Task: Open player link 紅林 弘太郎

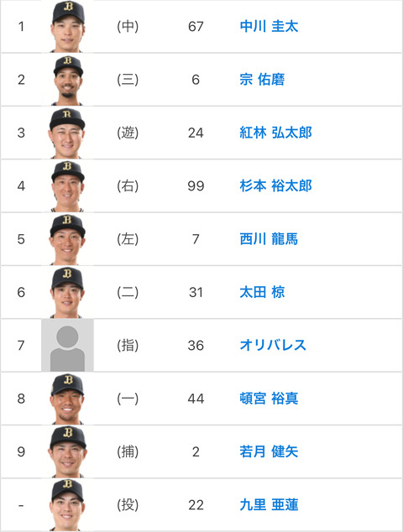Action: pyautogui.click(x=275, y=133)
